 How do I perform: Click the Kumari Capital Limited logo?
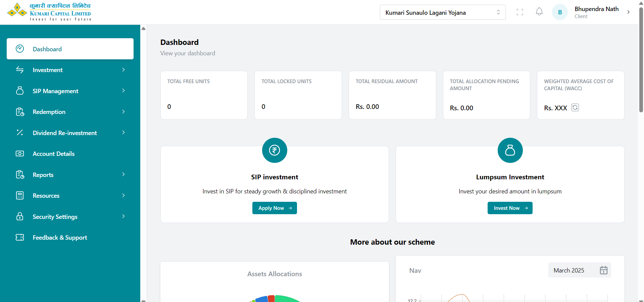(49, 12)
